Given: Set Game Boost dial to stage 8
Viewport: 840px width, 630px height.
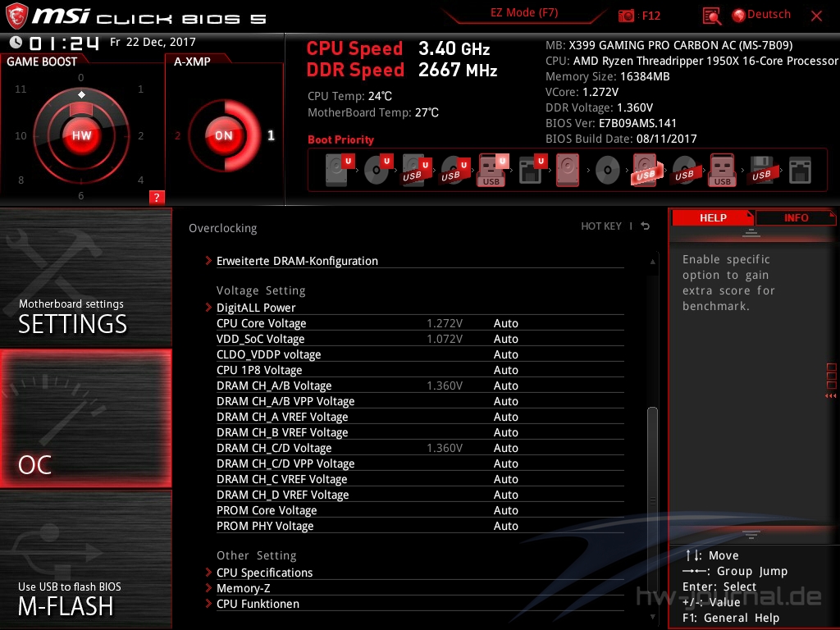Looking at the screenshot, I should [21, 180].
